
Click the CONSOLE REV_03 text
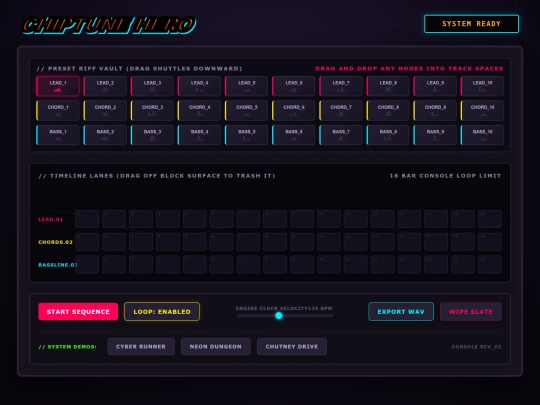[x=476, y=347]
